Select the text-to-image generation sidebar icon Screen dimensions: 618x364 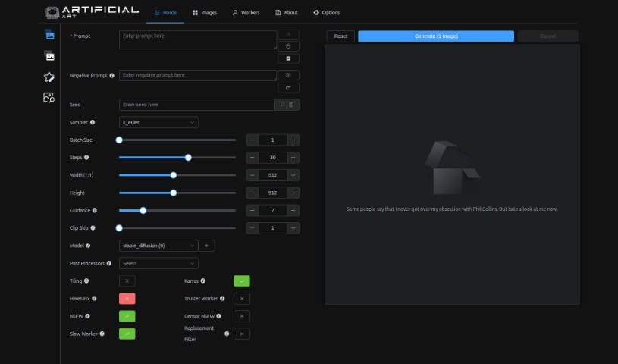click(x=49, y=35)
